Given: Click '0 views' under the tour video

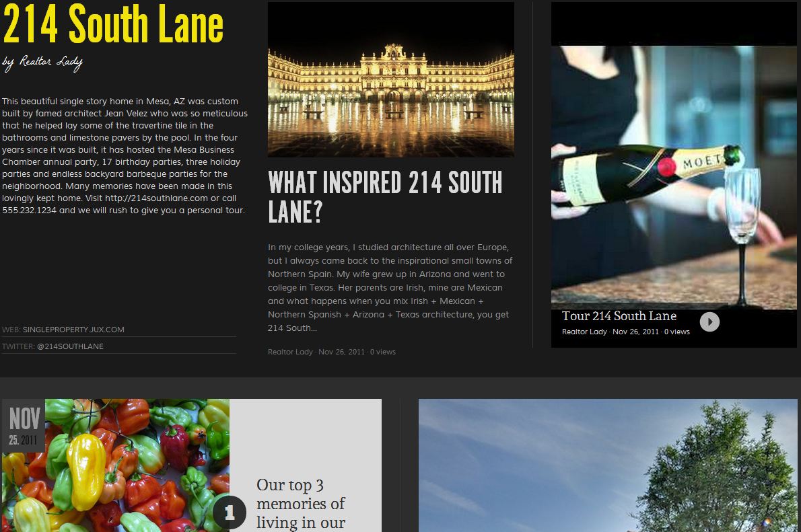Looking at the screenshot, I should click(x=677, y=332).
